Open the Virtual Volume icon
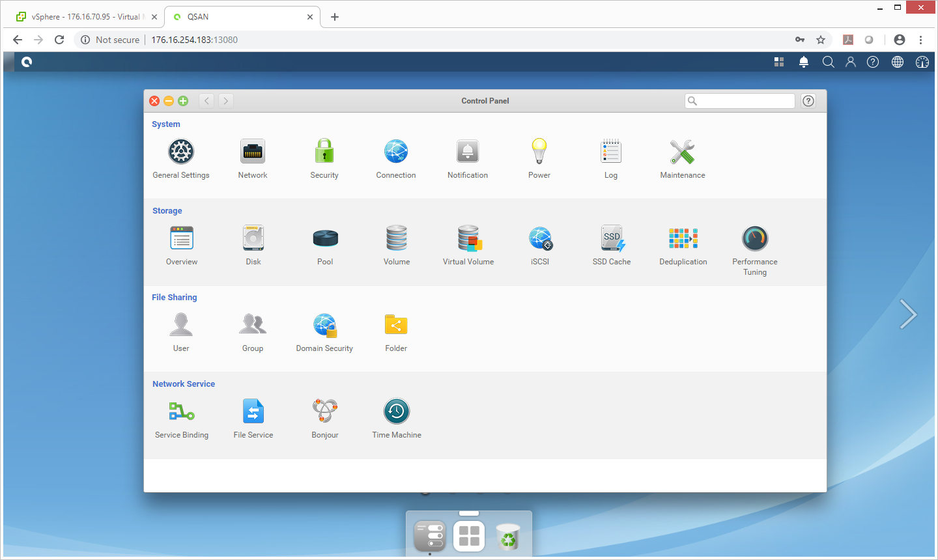This screenshot has height=560, width=938. pos(468,238)
